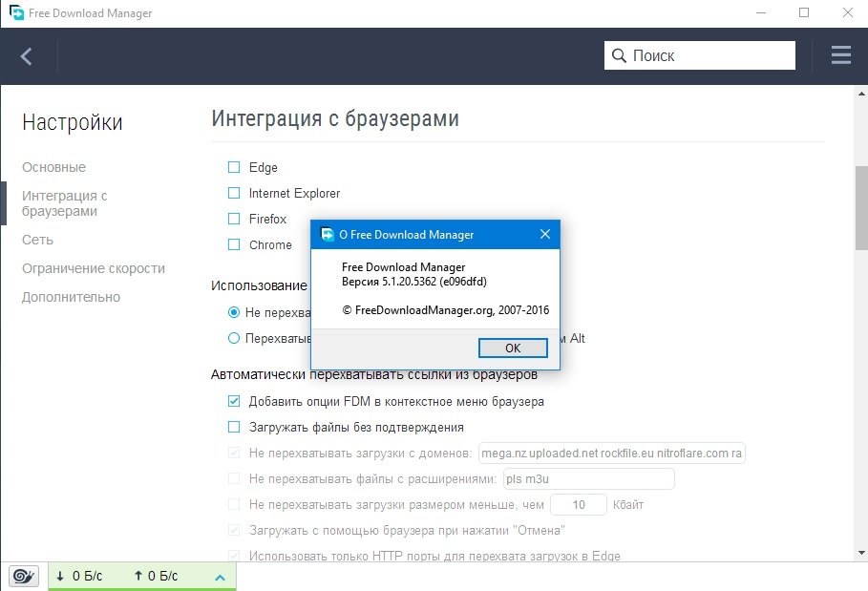The height and width of the screenshot is (591, 868).
Task: Go back using the back arrow
Action: [x=26, y=56]
